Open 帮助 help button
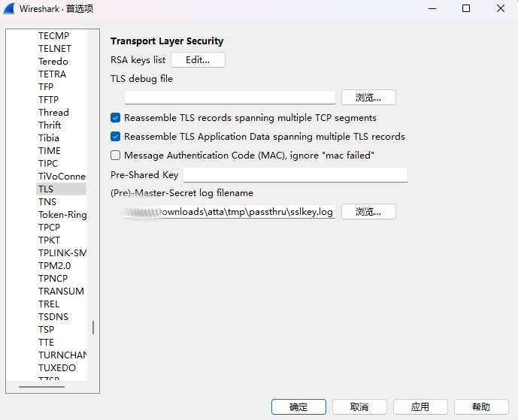Viewport: 518px width, 420px height. [x=481, y=406]
